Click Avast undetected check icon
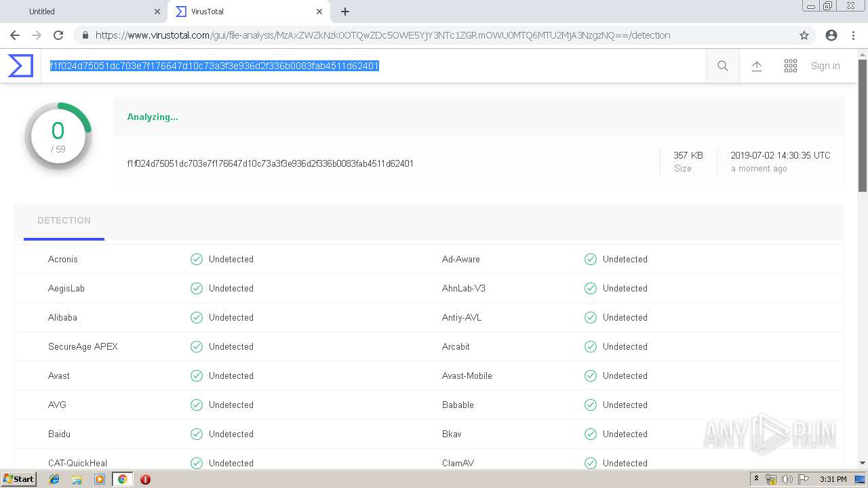The height and width of the screenshot is (488, 868). point(197,375)
